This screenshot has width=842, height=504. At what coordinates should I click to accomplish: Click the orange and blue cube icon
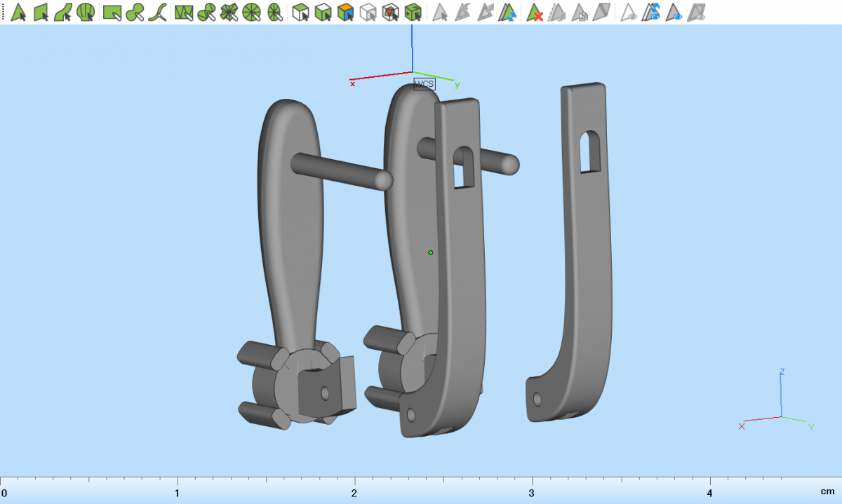(x=345, y=12)
